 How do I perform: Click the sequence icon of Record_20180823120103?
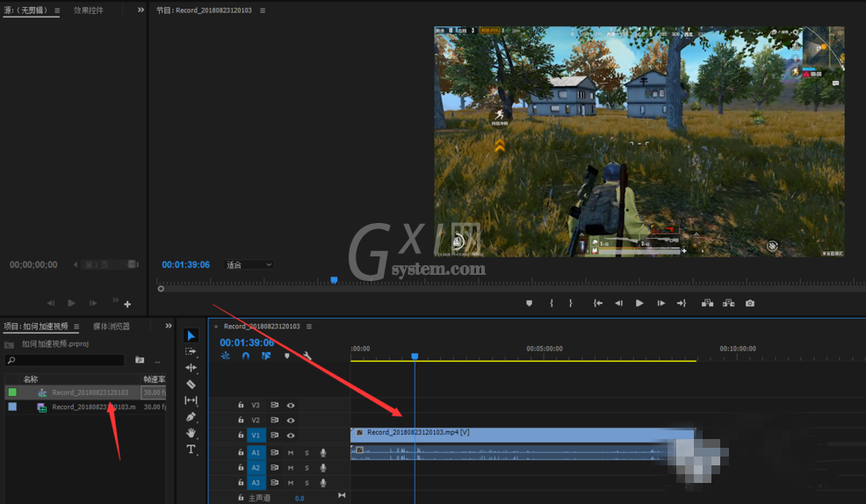coord(42,392)
